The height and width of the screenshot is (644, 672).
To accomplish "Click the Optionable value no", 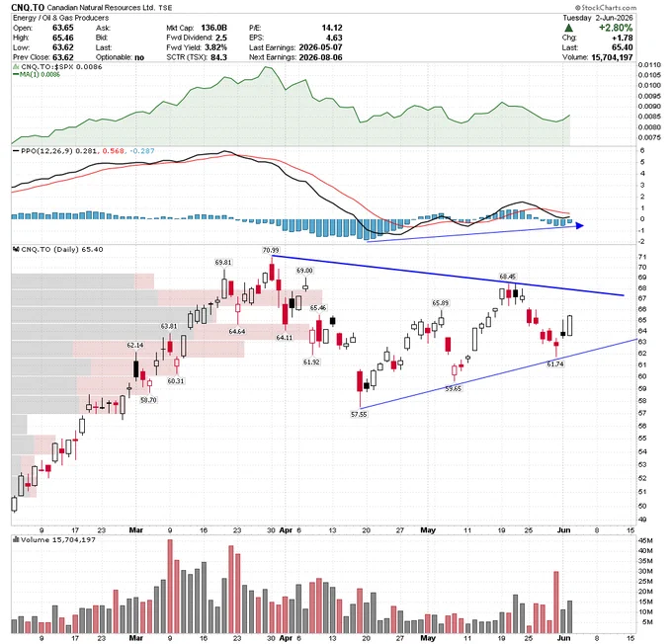I will [x=139, y=57].
